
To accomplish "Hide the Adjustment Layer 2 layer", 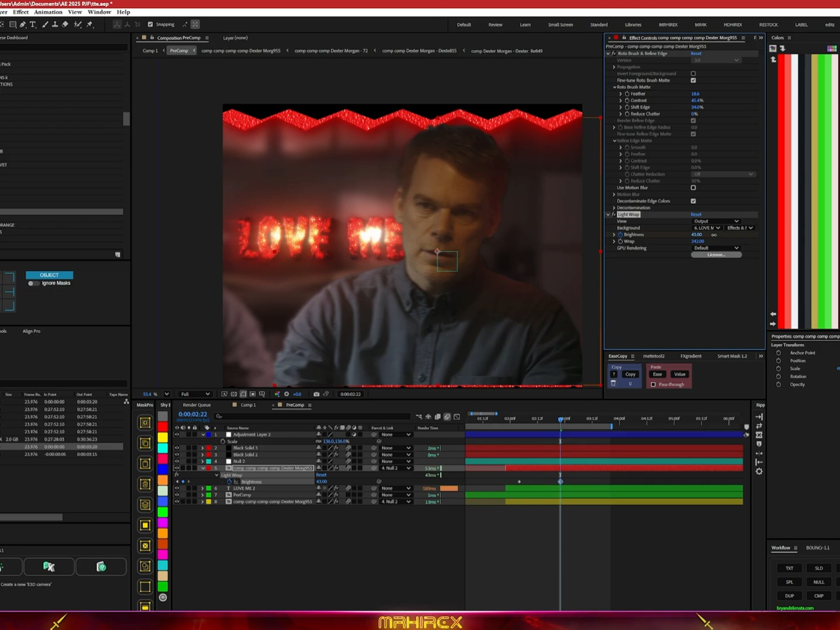I will (177, 435).
